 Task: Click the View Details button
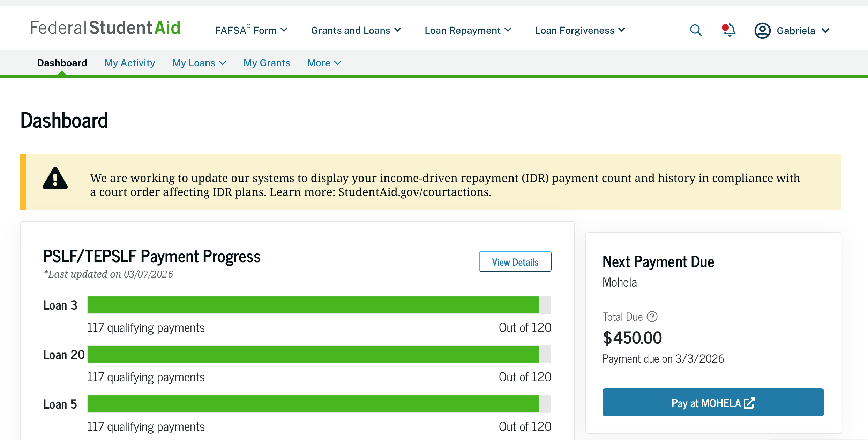coord(515,262)
